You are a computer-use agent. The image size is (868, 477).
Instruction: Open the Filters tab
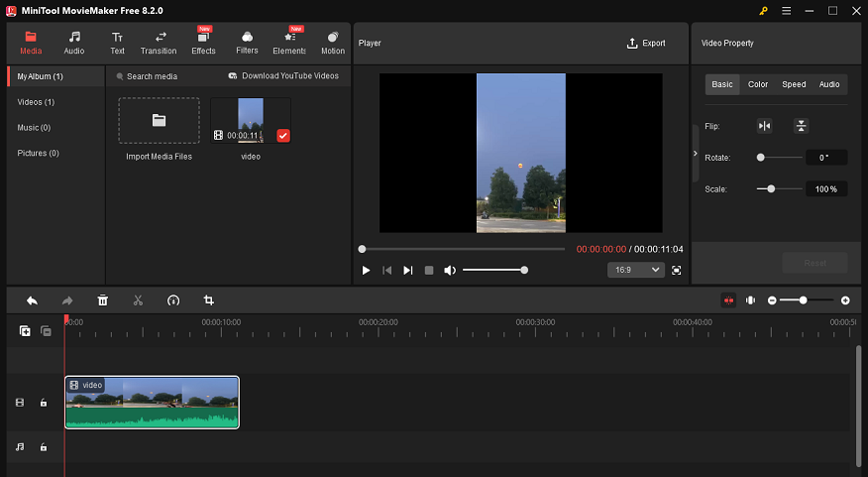click(247, 44)
